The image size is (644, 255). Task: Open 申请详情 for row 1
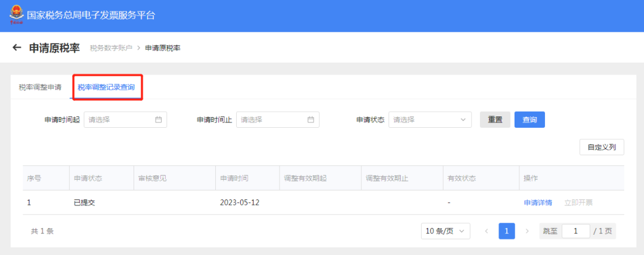538,203
